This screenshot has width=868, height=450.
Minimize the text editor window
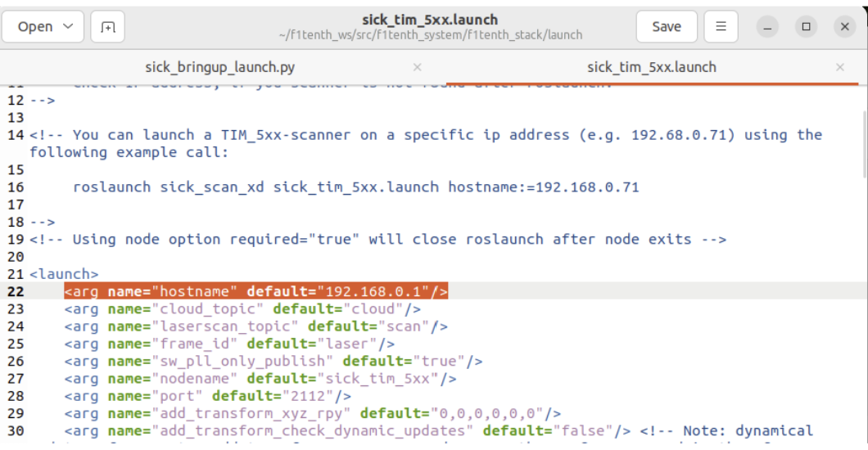(768, 26)
